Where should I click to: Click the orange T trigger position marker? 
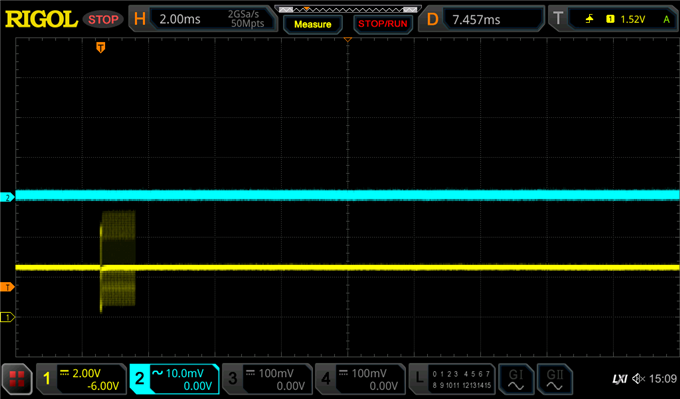point(101,47)
